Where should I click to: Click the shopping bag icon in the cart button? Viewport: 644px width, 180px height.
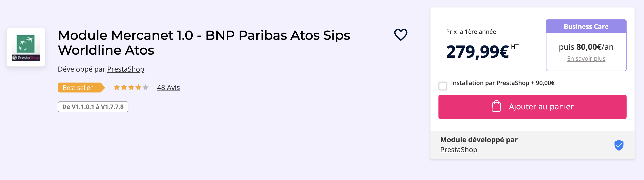click(x=496, y=106)
